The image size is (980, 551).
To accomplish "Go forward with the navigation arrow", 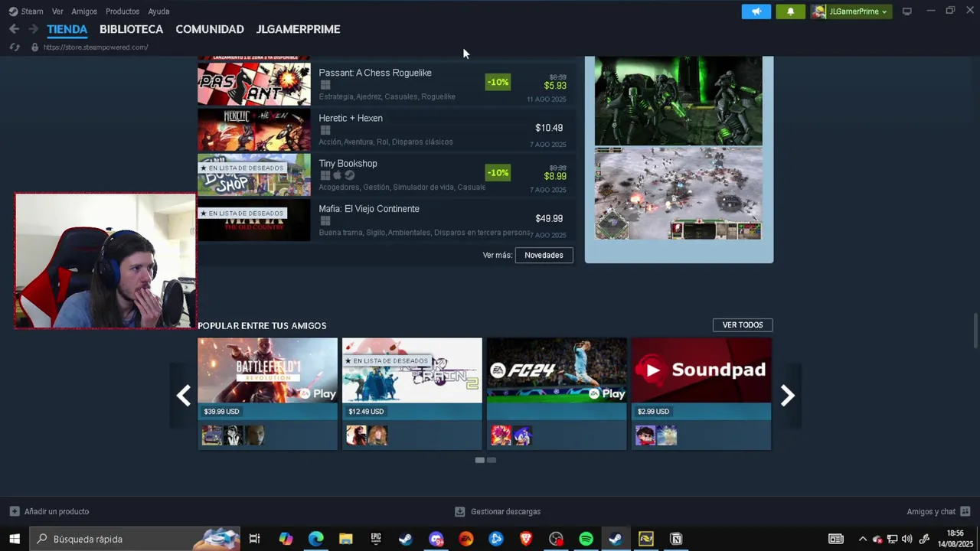I will 33,29.
